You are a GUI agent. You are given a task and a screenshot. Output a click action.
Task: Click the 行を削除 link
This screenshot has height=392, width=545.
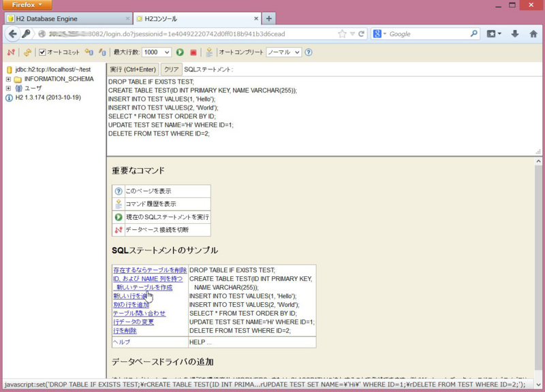[125, 331]
